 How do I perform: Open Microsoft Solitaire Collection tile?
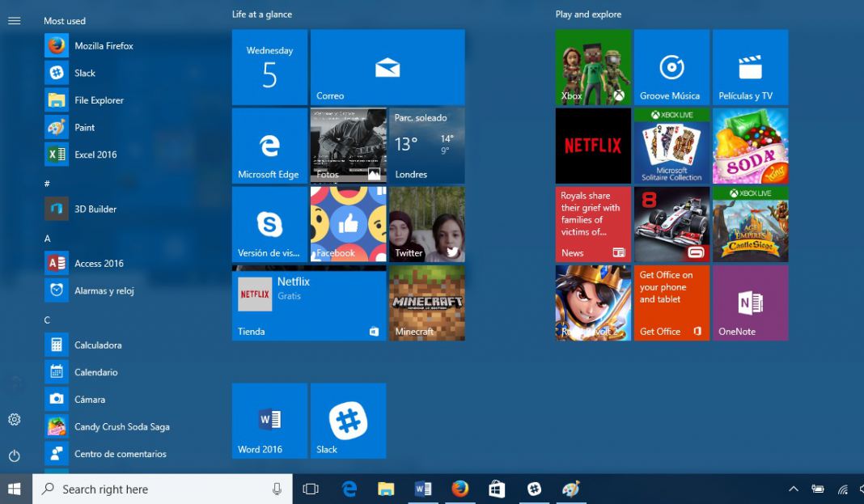(x=671, y=146)
